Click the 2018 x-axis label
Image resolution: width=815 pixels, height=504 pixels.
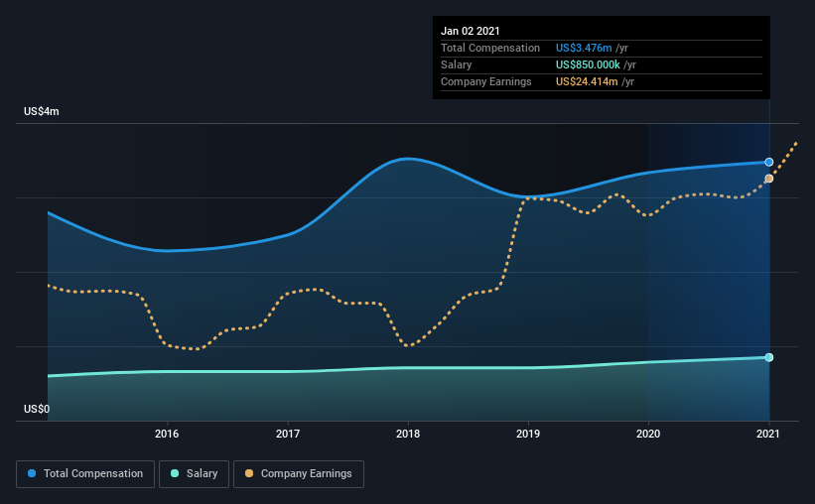[x=408, y=434]
